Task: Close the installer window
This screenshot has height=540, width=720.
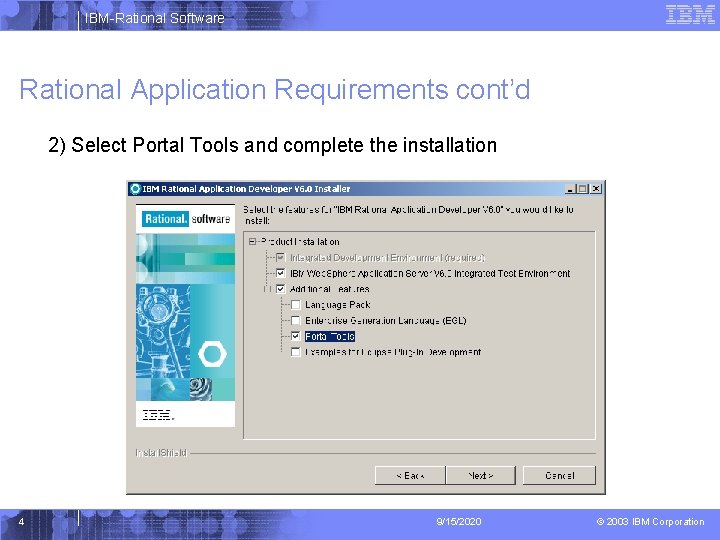Action: (x=596, y=189)
